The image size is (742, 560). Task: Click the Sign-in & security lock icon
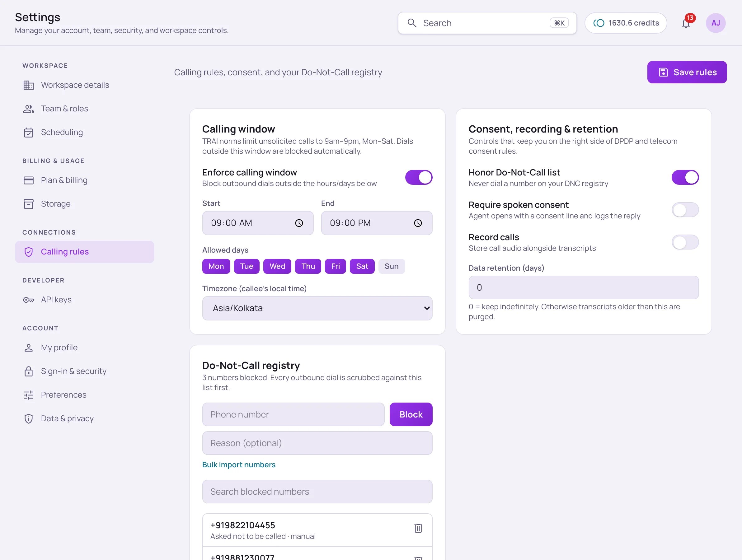point(29,371)
